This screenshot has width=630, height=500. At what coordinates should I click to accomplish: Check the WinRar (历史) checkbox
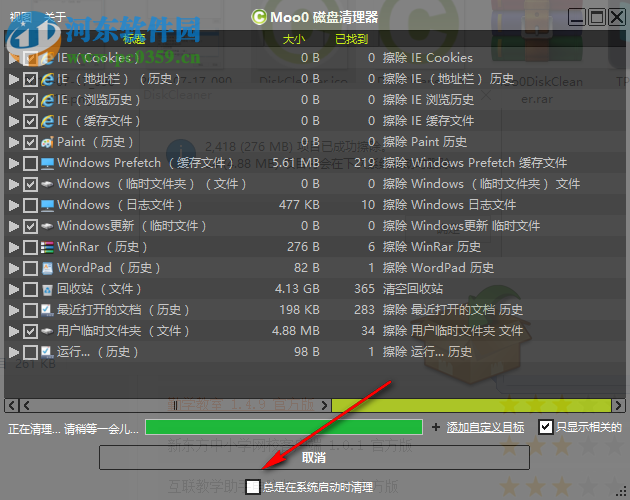coord(30,247)
